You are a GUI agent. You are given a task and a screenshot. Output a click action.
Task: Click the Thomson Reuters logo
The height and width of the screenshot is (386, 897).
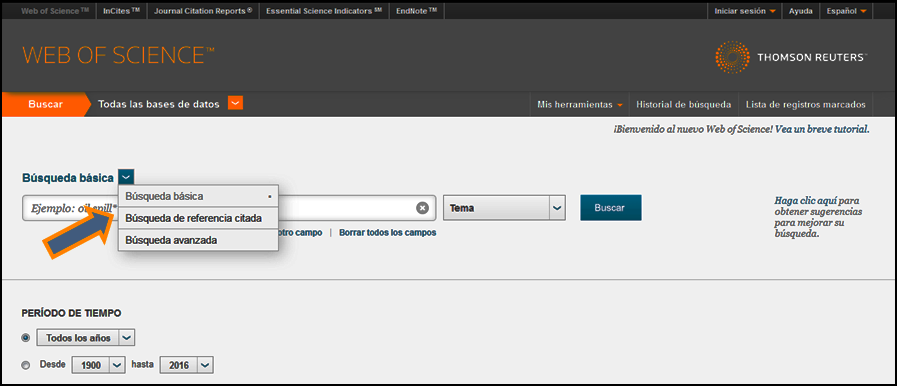click(791, 57)
